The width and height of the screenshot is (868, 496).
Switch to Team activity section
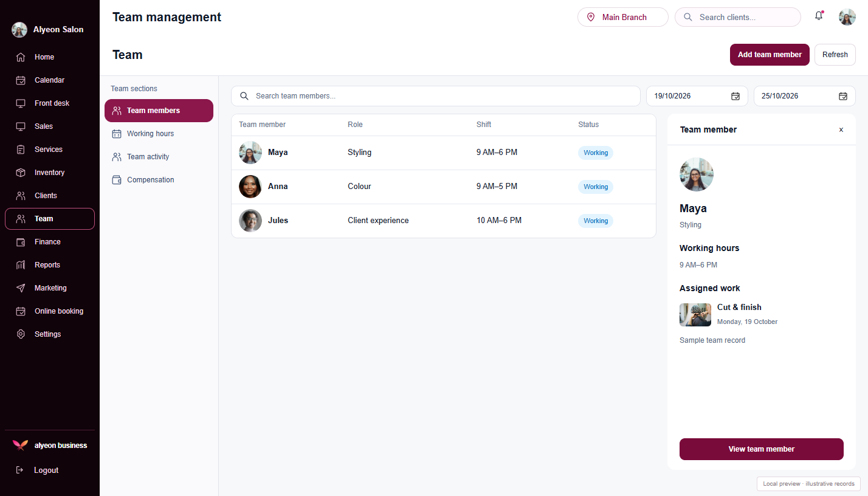pyautogui.click(x=159, y=157)
